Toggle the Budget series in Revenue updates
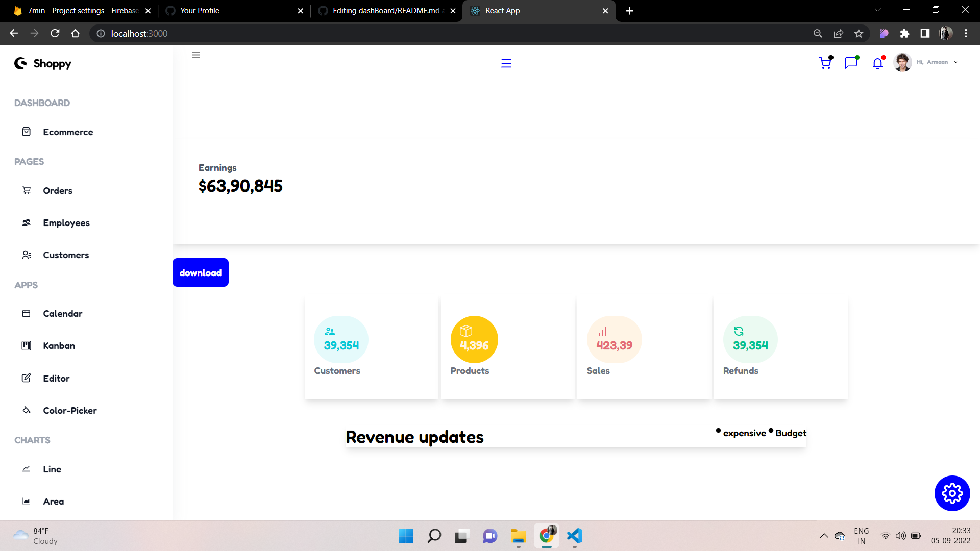 click(x=790, y=433)
